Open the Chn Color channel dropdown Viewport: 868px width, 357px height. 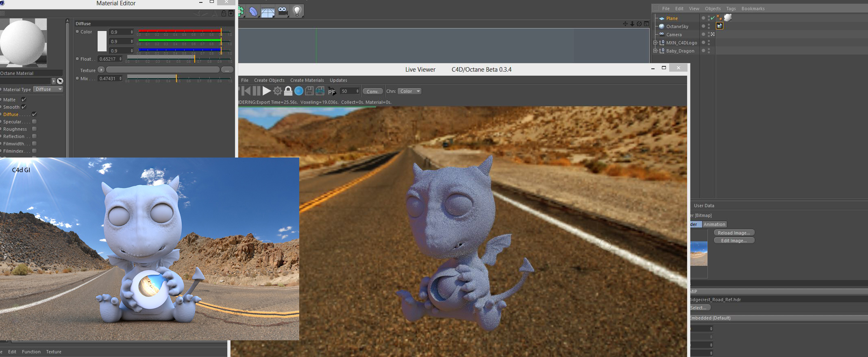(409, 91)
